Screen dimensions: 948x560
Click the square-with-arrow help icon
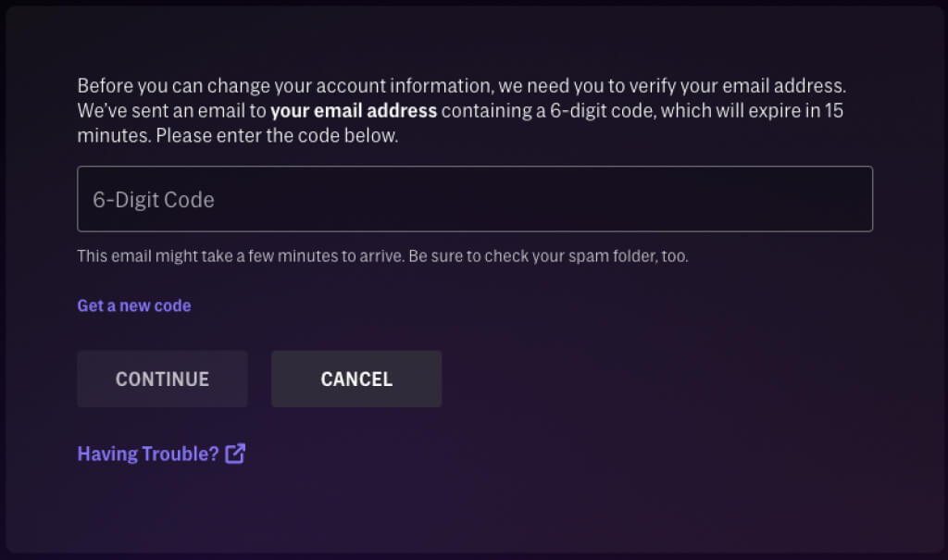[236, 454]
